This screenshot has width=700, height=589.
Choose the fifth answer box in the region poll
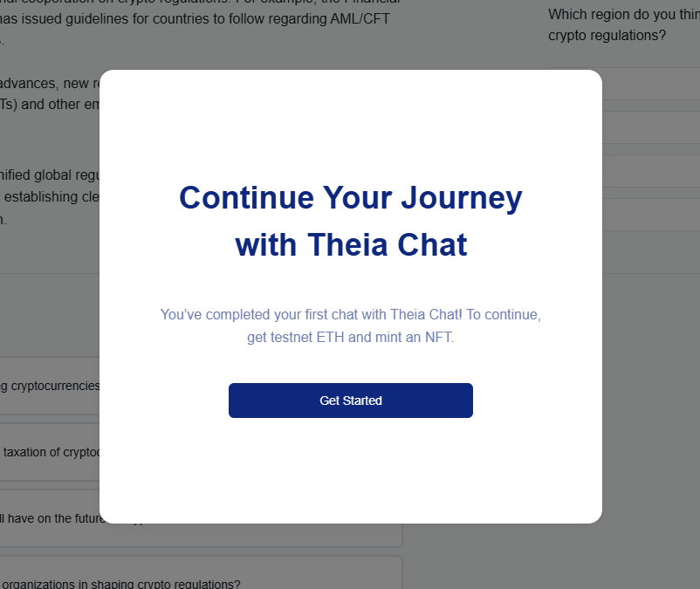650,257
